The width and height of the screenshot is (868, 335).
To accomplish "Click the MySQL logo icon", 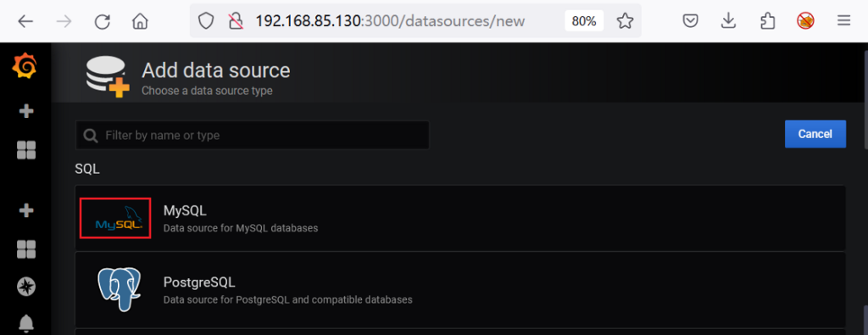I will click(x=115, y=218).
